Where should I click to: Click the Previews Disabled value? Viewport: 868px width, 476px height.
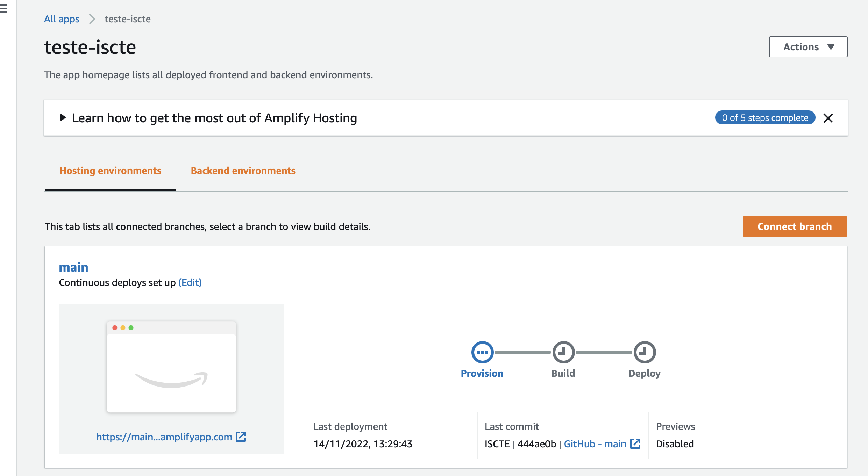[675, 444]
